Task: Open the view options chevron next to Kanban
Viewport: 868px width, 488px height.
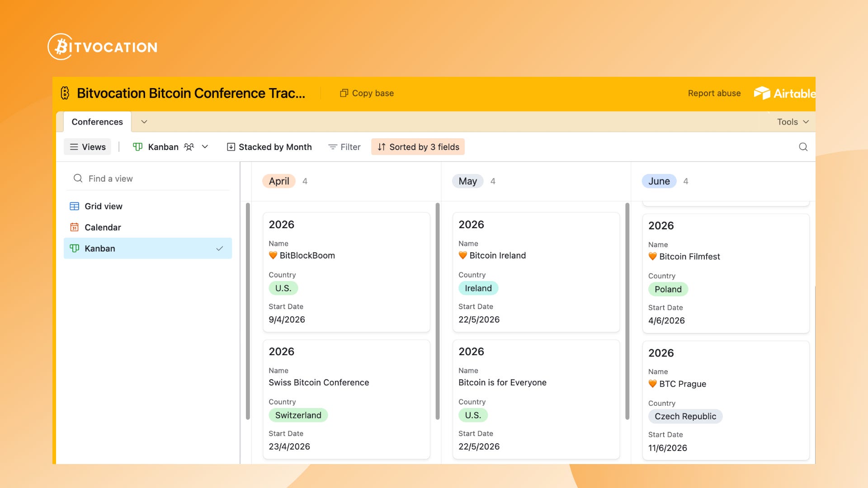Action: click(205, 146)
